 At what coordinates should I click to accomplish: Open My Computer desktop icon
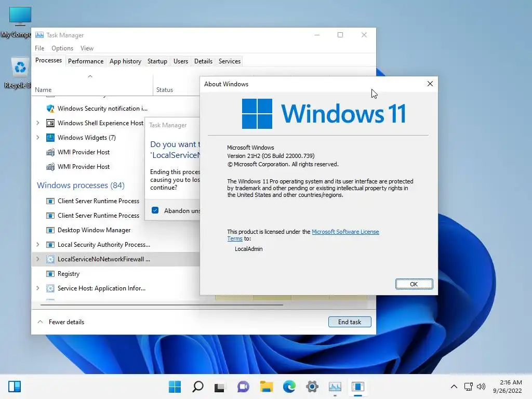pos(16,22)
